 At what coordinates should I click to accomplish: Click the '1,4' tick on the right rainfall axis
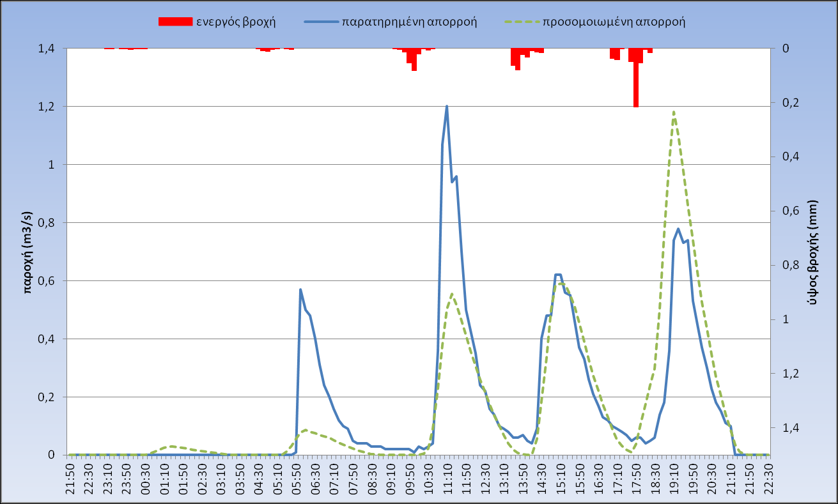click(x=791, y=428)
